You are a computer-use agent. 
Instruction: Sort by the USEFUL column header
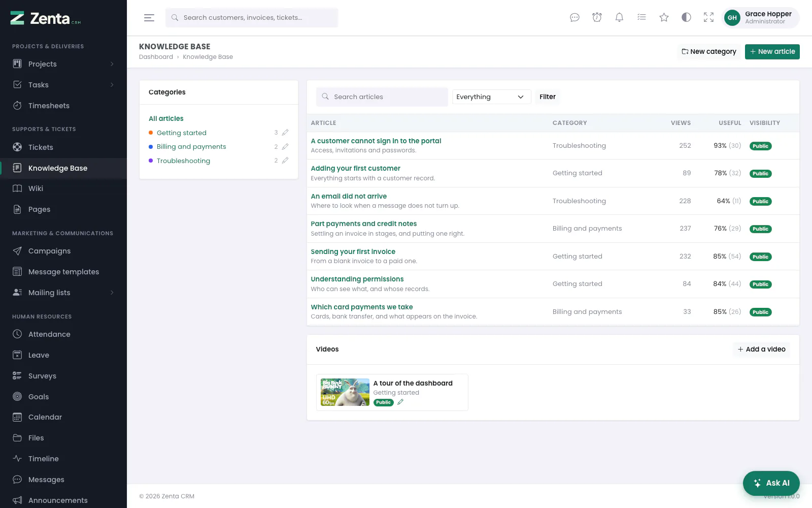pyautogui.click(x=730, y=123)
